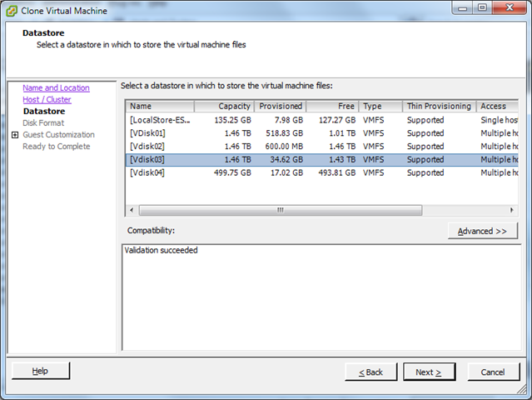Click the Help button
The image size is (532, 400).
pyautogui.click(x=41, y=371)
